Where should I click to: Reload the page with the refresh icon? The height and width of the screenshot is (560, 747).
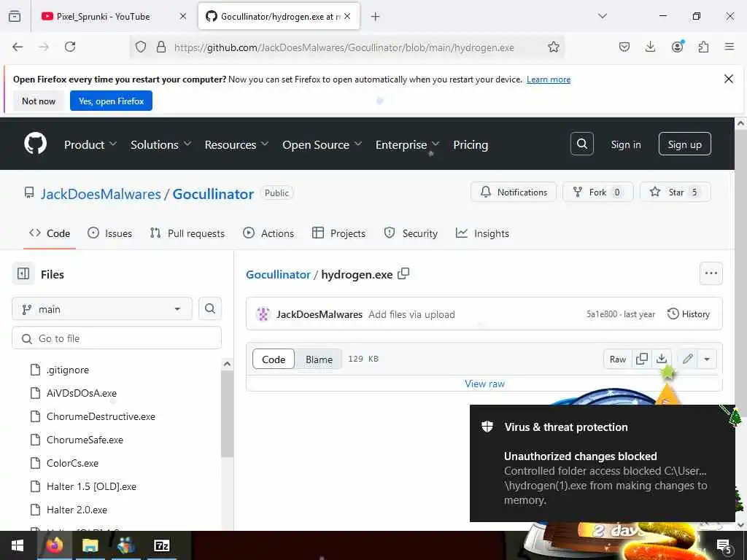(x=70, y=47)
